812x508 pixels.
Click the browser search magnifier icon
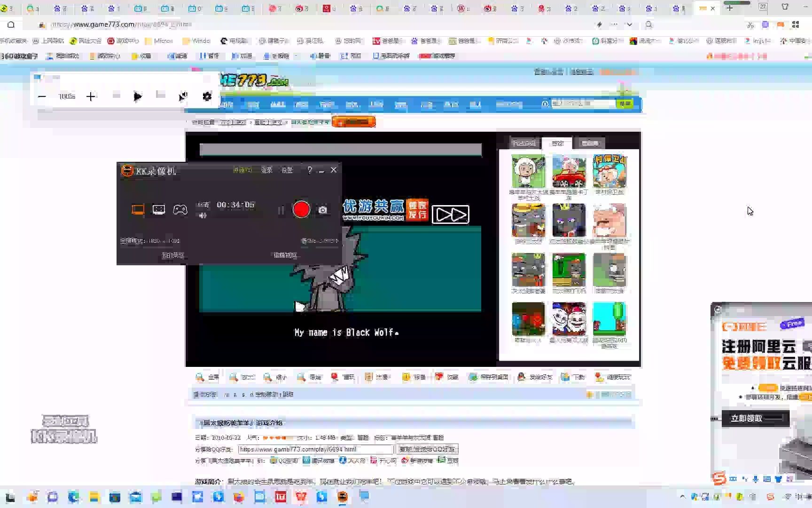pyautogui.click(x=649, y=24)
